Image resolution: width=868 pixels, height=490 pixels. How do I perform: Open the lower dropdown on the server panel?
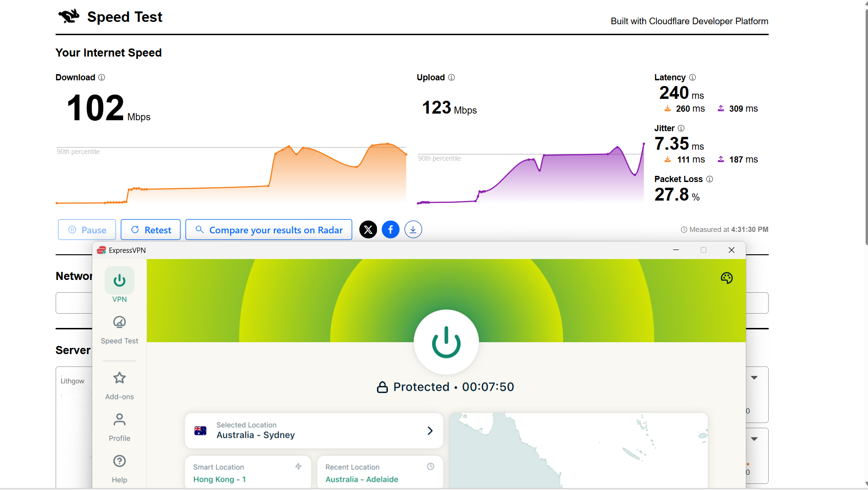(x=754, y=439)
